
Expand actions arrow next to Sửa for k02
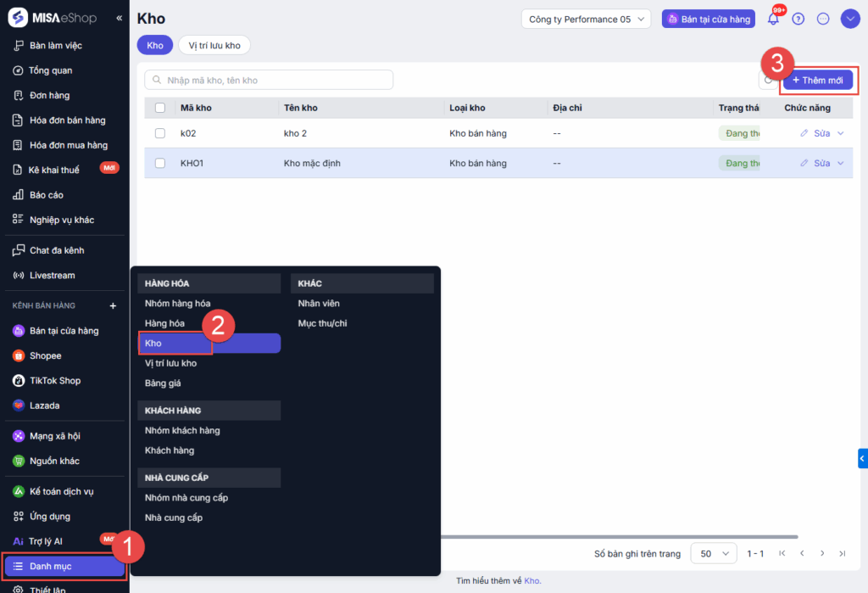840,133
